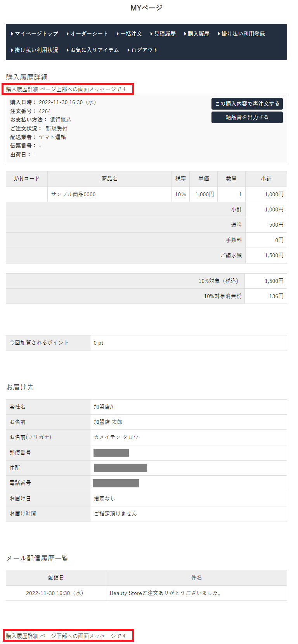
Task: Click the 今回加算されるポイント value 0 pt
Action: pyautogui.click(x=99, y=343)
